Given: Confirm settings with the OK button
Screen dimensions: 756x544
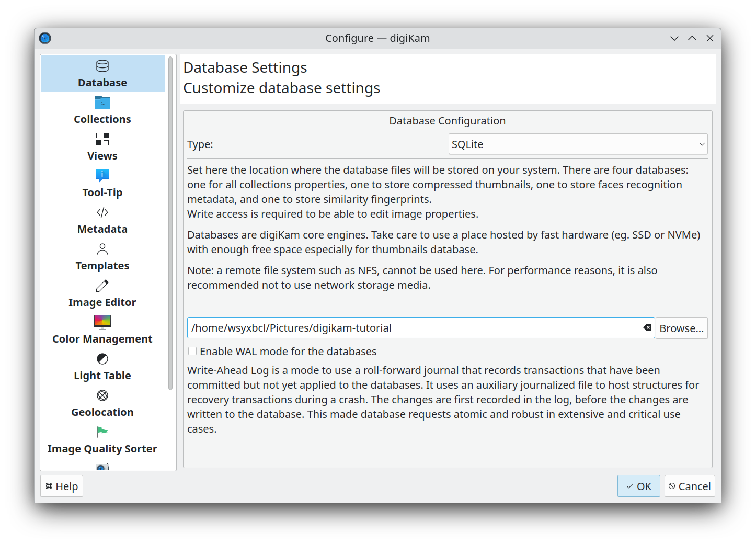Looking at the screenshot, I should [x=638, y=486].
